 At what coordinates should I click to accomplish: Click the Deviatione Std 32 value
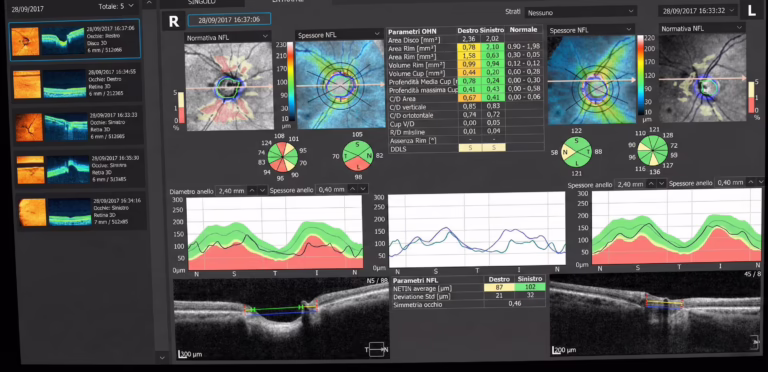coord(530,295)
